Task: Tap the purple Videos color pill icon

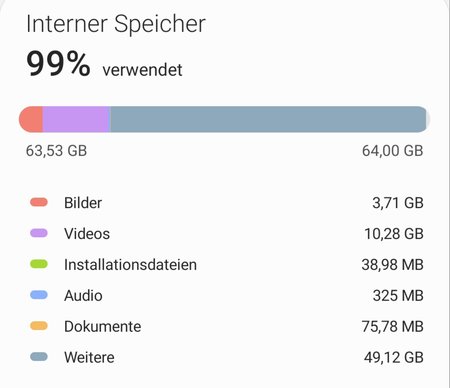Action: point(39,233)
